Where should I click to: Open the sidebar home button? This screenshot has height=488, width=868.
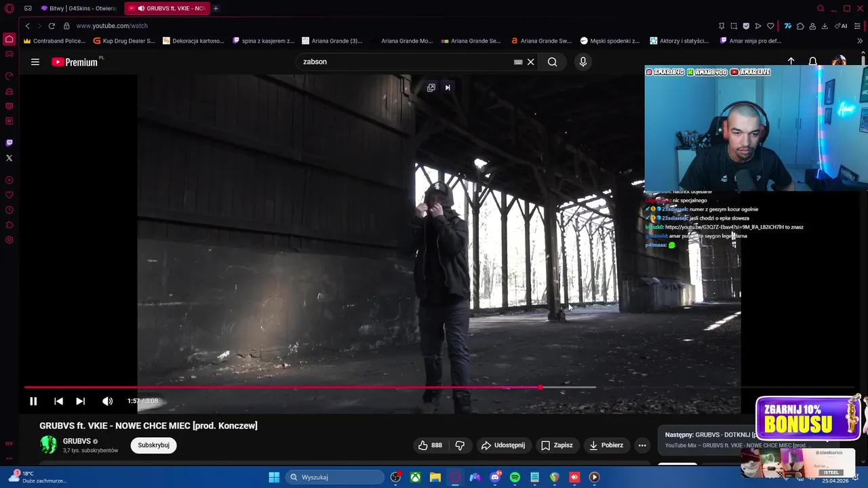[9, 39]
